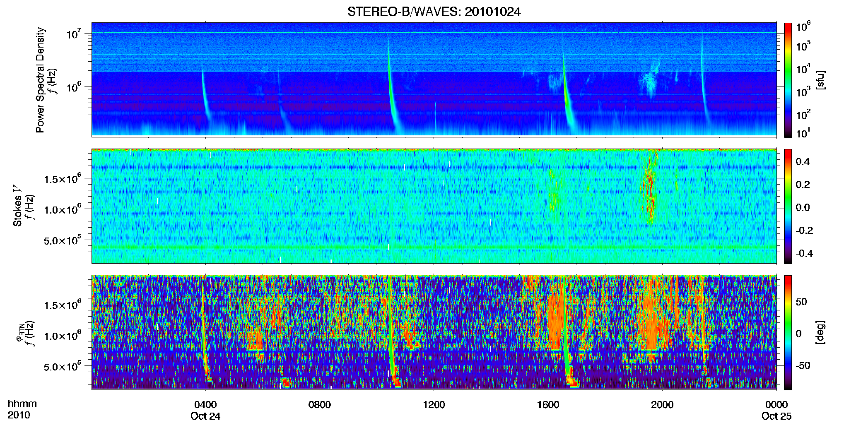Click the -50 value on phi RTN color bar

[x=803, y=365]
